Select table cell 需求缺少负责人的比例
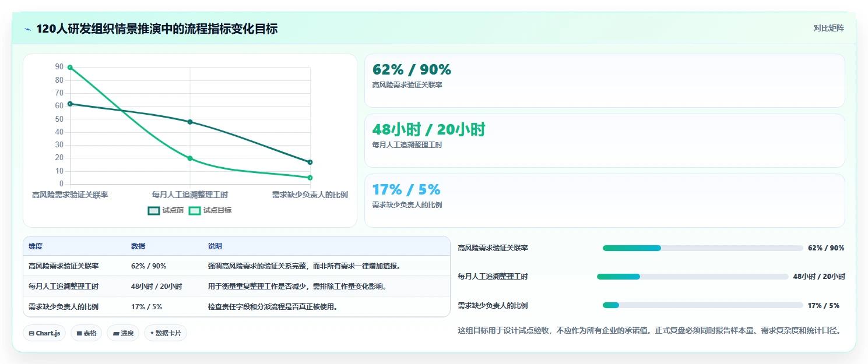The height and width of the screenshot is (364, 868). (64, 307)
